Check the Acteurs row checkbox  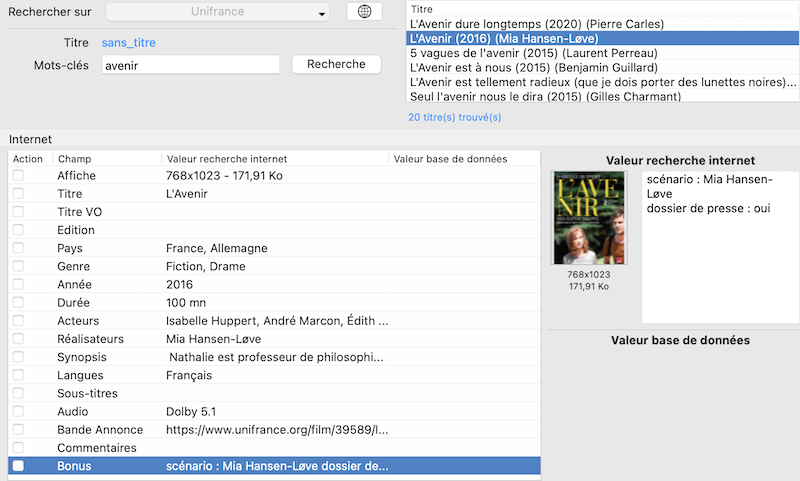18,321
